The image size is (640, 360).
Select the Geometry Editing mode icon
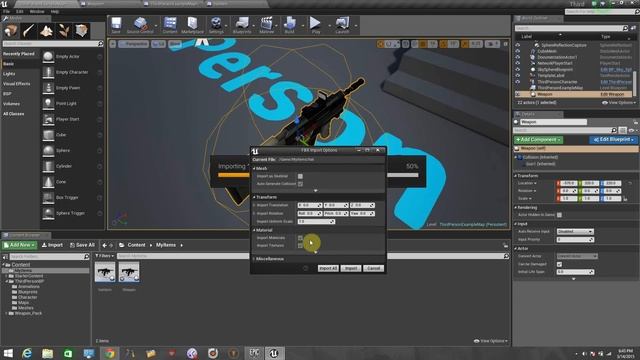point(81,31)
